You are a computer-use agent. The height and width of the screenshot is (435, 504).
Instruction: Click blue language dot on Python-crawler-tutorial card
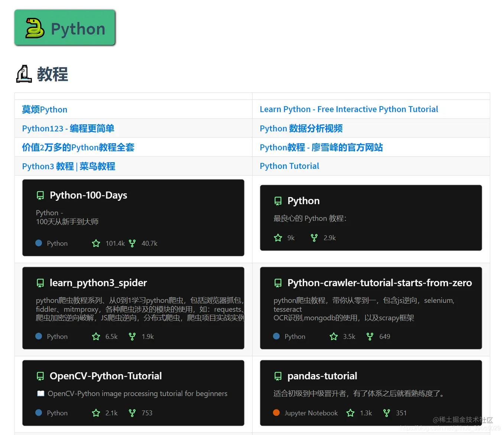276,336
